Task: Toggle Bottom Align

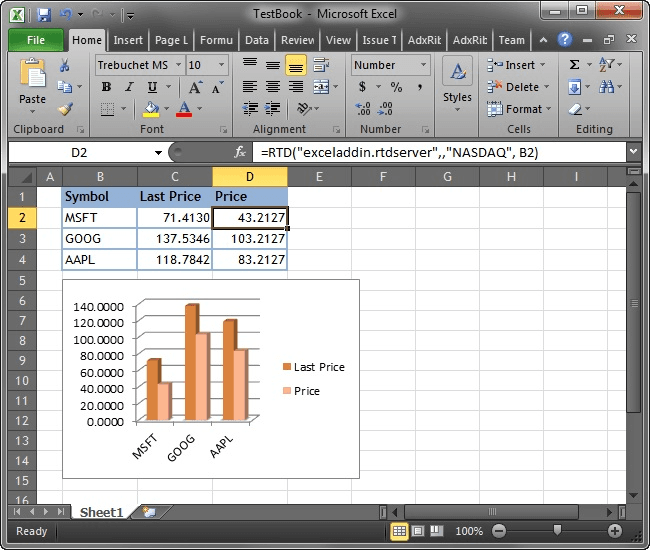Action: coord(296,65)
